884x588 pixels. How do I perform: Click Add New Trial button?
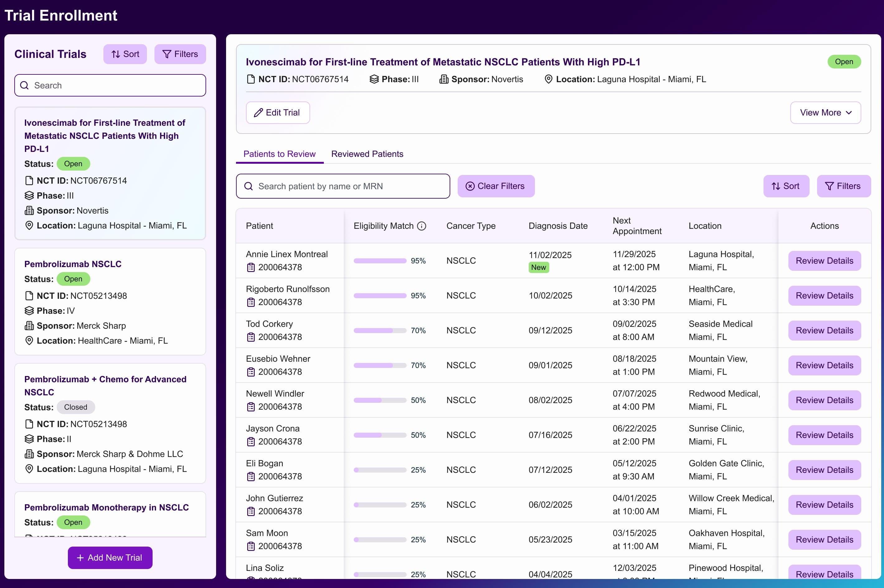click(110, 557)
